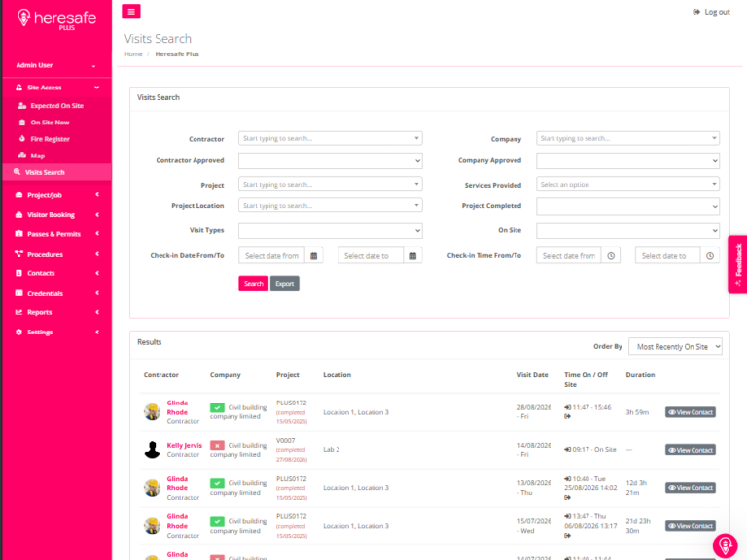Open the Contractor search dropdown
This screenshot has height=560, width=747.
330,139
